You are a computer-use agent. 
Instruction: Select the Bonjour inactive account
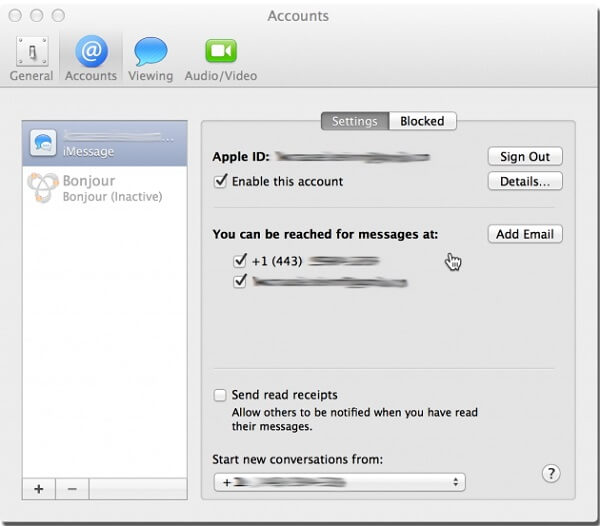(105, 188)
